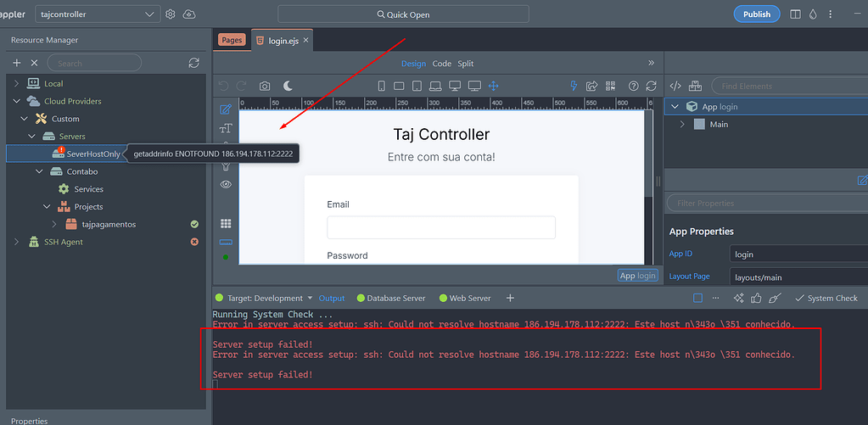Open the Web Server tab

click(465, 299)
